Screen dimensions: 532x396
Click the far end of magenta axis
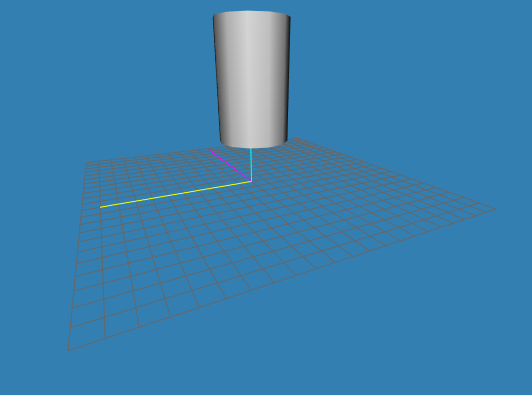pos(210,151)
